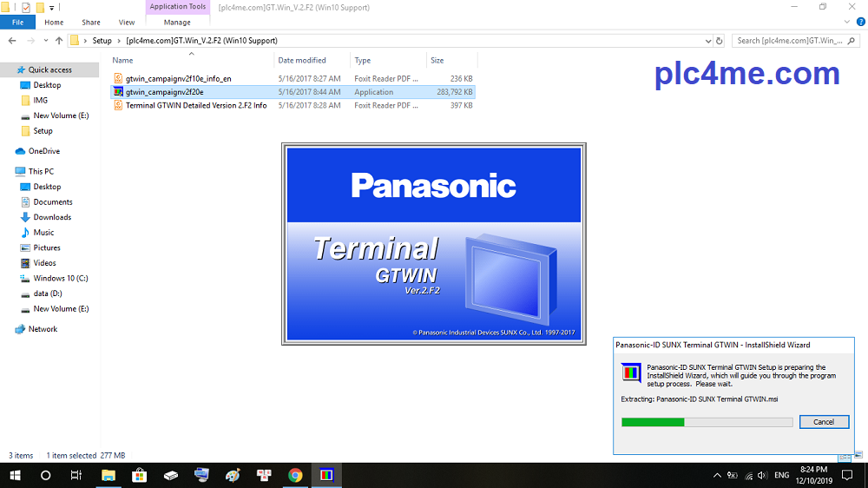Open the volume control in system tray

(762, 475)
